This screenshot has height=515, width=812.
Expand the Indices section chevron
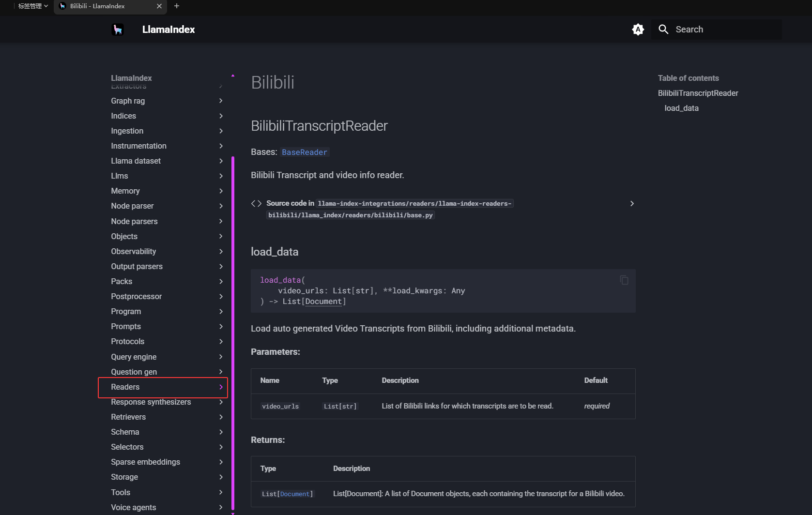[221, 116]
